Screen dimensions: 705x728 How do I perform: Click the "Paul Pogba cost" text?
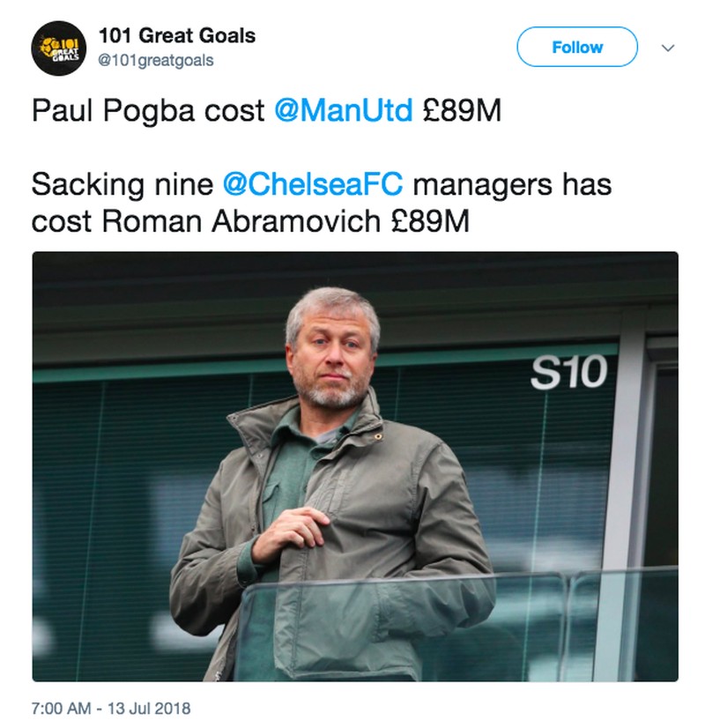click(148, 114)
